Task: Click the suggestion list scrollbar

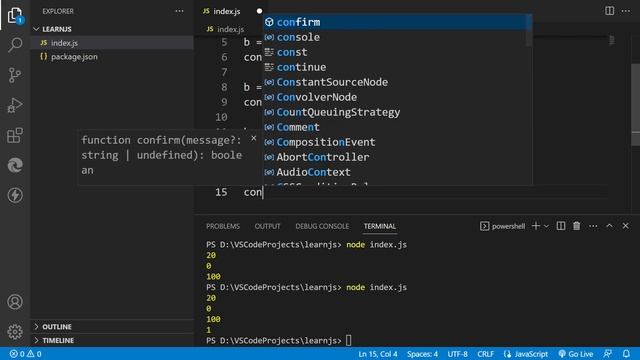Action: coord(529,31)
